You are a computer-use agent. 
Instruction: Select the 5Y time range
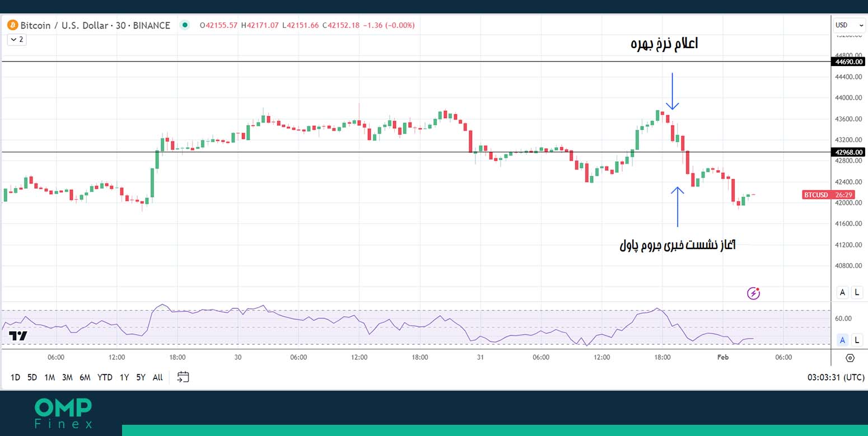tap(141, 377)
